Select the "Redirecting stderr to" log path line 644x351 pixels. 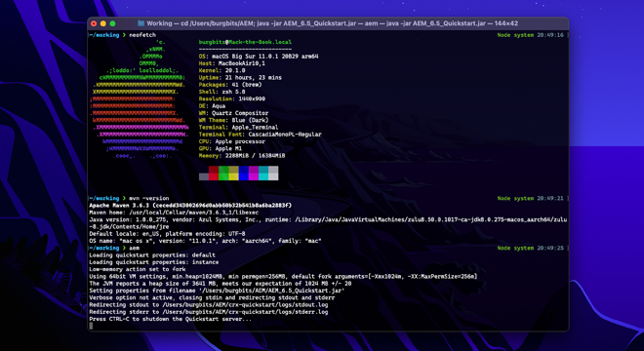(x=209, y=312)
